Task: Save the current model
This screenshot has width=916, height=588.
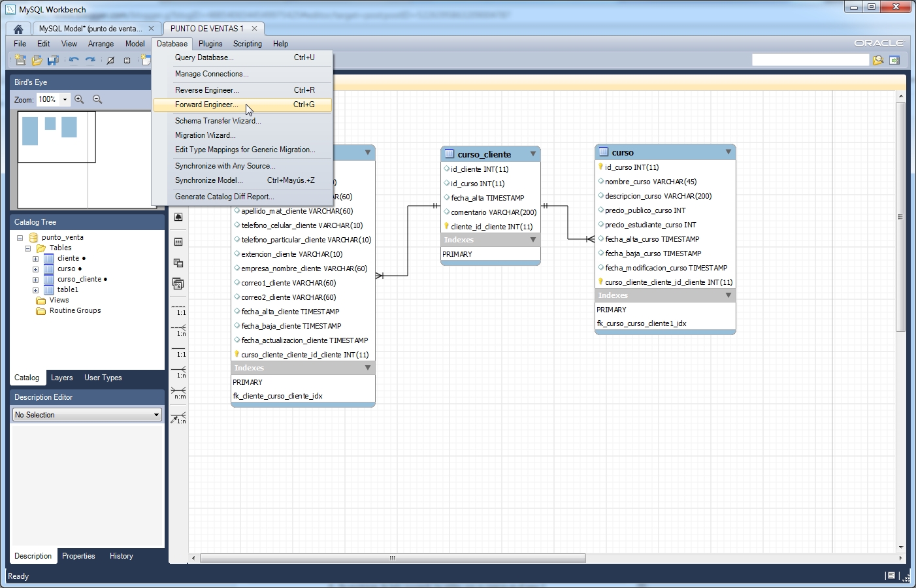Action: pyautogui.click(x=52, y=59)
